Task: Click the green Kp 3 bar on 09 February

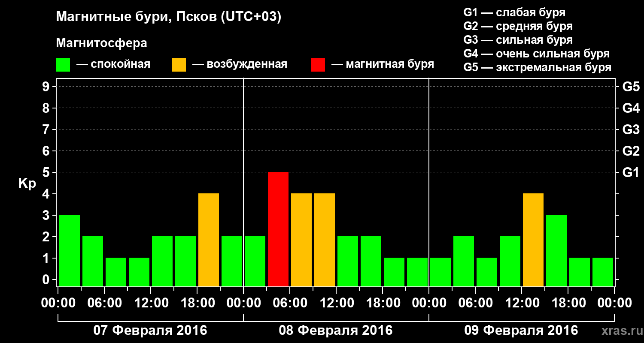Action: click(x=556, y=250)
